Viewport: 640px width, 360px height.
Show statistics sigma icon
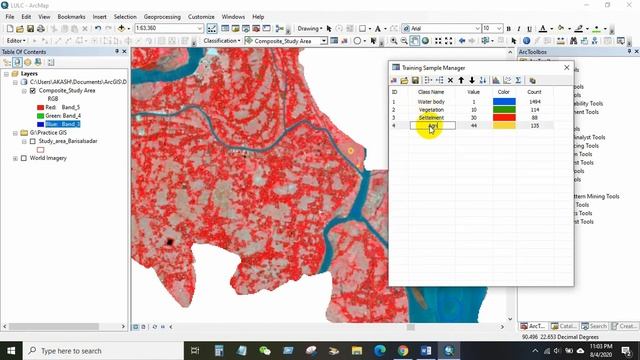(x=518, y=80)
